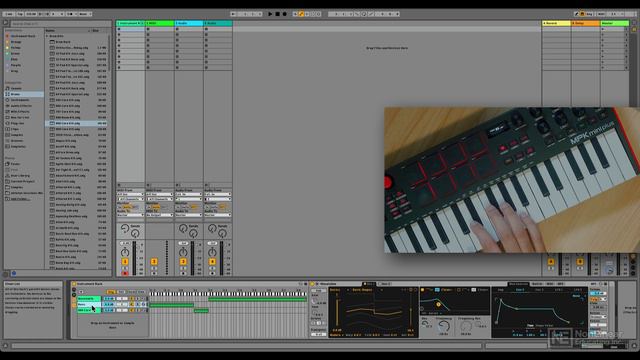
Task: Select the Samples category in browser
Action: click(x=17, y=135)
